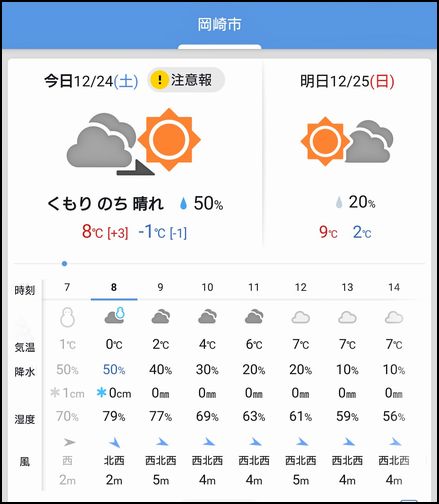Tap the blue raindrop beside 50%

point(183,203)
